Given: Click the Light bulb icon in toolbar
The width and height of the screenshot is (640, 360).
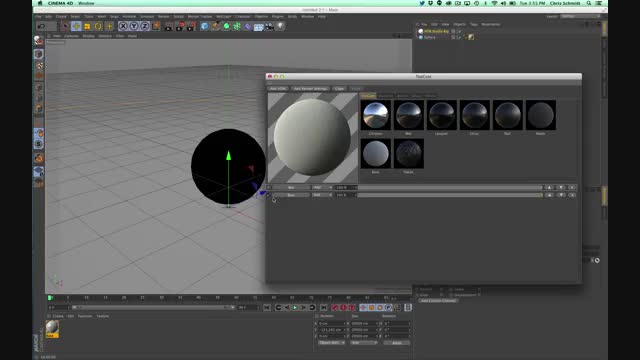Looking at the screenshot, I should pos(280,26).
